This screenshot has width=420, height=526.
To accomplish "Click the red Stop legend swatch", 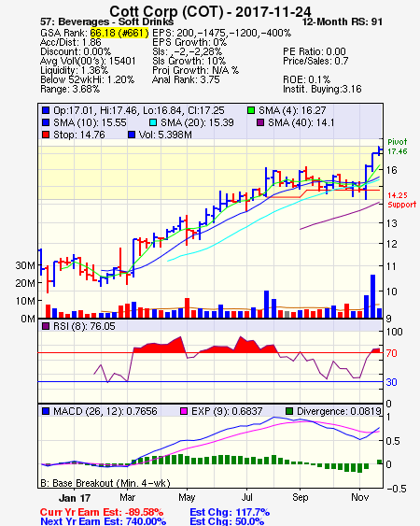I will (x=46, y=135).
